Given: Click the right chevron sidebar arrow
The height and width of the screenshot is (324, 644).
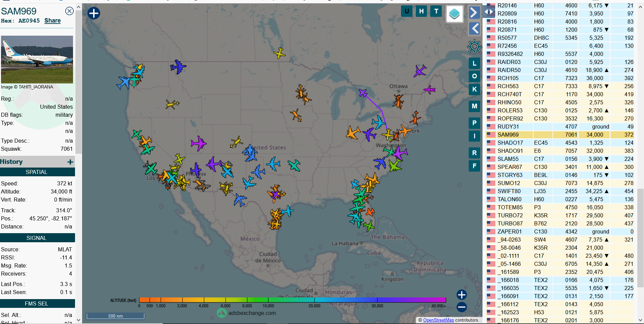Looking at the screenshot, I should point(474,12).
